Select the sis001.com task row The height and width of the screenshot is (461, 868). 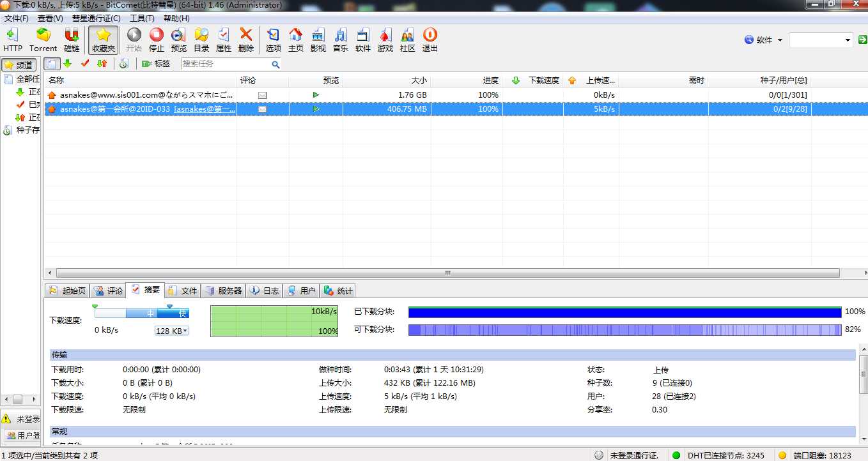click(x=455, y=94)
